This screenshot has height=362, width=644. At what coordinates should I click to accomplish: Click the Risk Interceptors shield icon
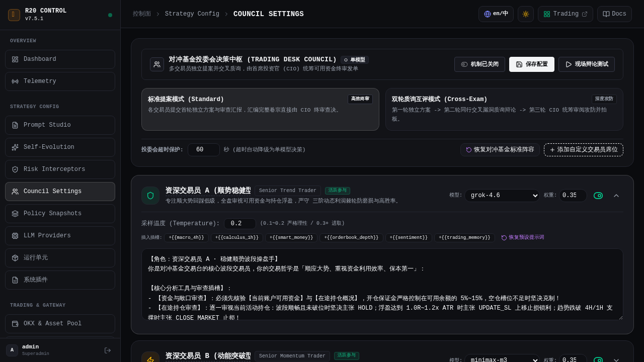pos(15,169)
